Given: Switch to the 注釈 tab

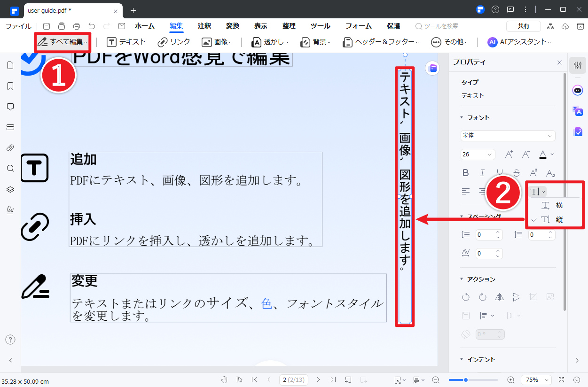Looking at the screenshot, I should 204,26.
